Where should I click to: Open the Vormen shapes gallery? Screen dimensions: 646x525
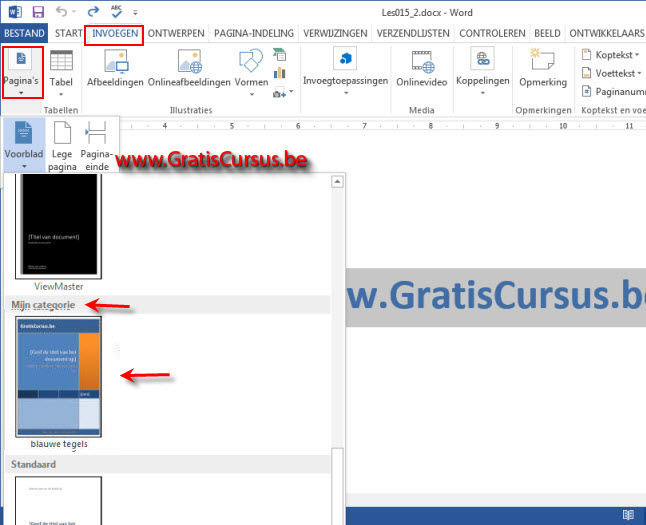pos(251,73)
